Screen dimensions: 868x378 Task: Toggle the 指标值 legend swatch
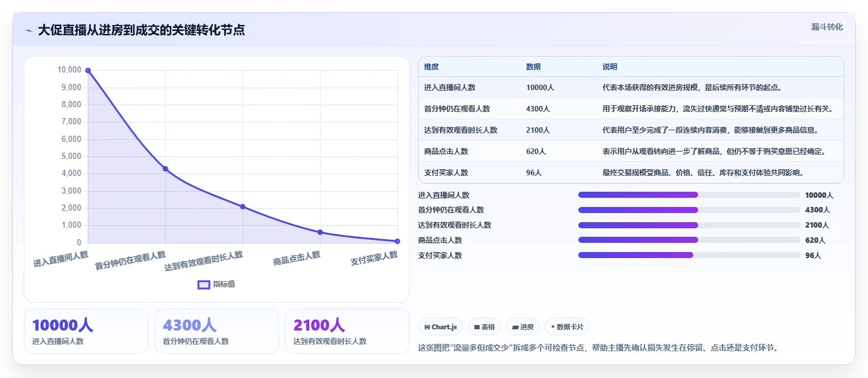pyautogui.click(x=204, y=284)
